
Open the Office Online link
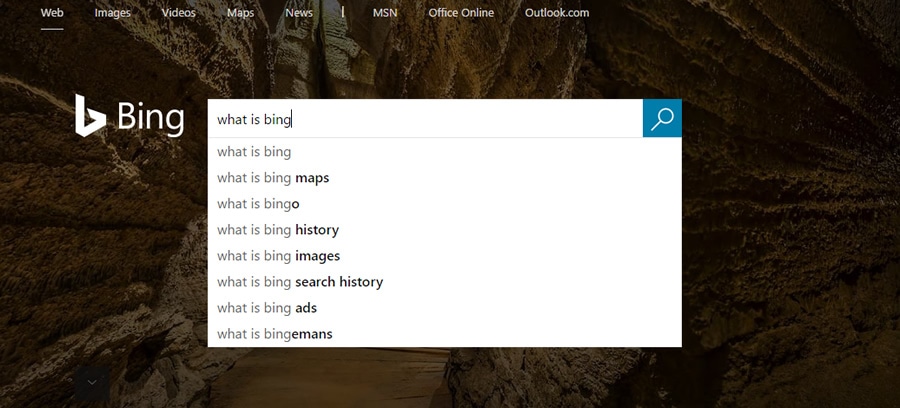[x=461, y=13]
